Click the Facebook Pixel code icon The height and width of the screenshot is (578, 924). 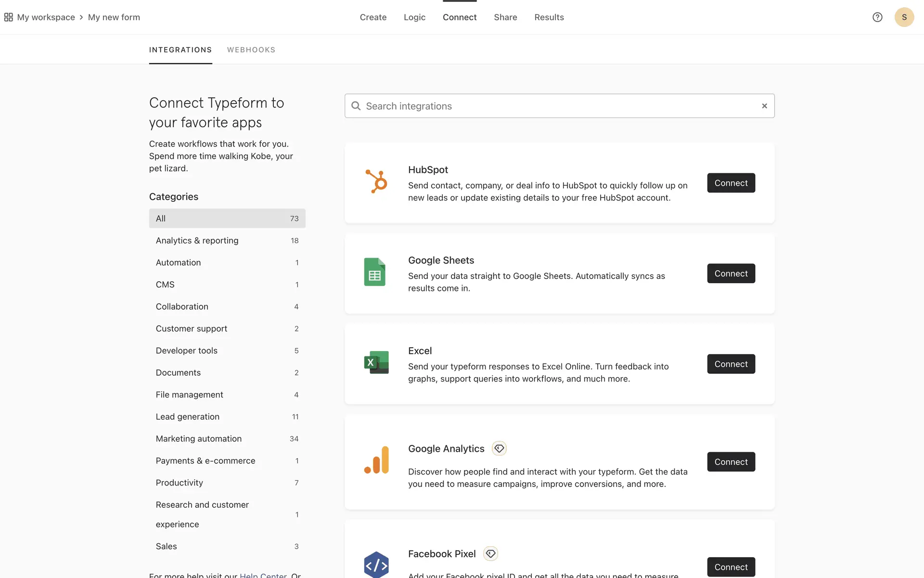coord(376,565)
